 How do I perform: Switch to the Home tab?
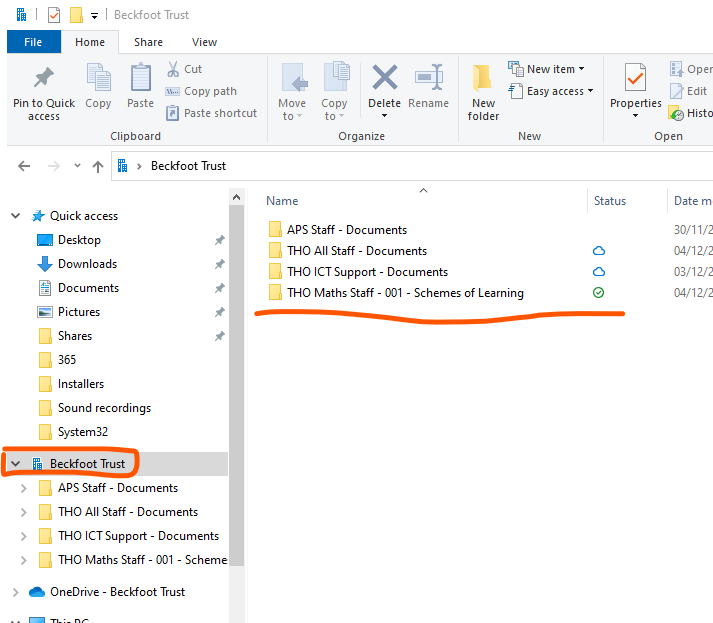tap(90, 42)
